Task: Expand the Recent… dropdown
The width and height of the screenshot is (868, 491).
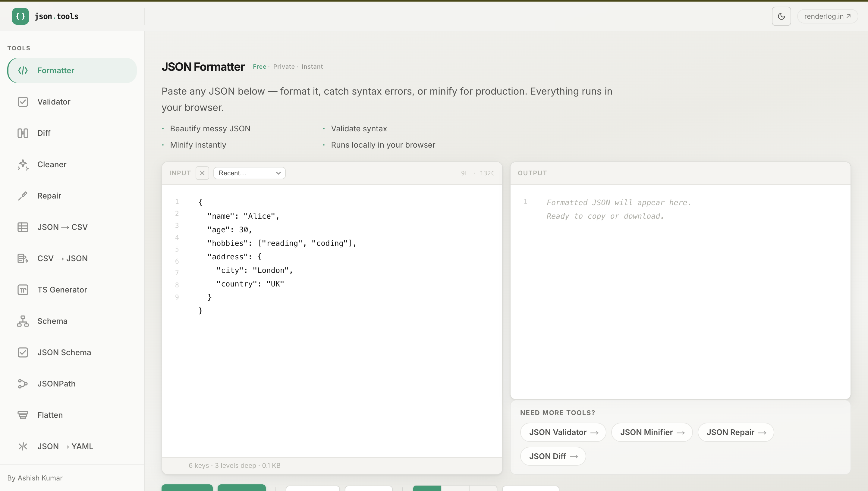Action: [x=249, y=173]
